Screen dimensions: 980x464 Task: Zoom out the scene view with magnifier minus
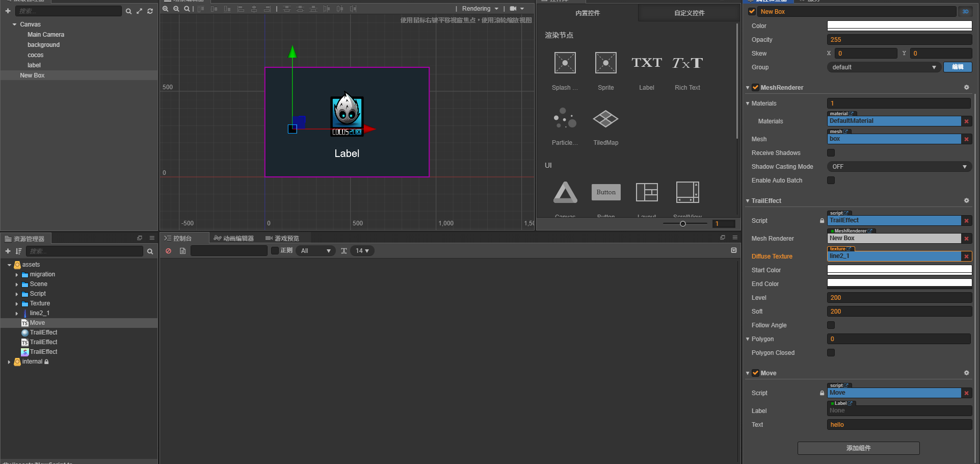pos(176,9)
